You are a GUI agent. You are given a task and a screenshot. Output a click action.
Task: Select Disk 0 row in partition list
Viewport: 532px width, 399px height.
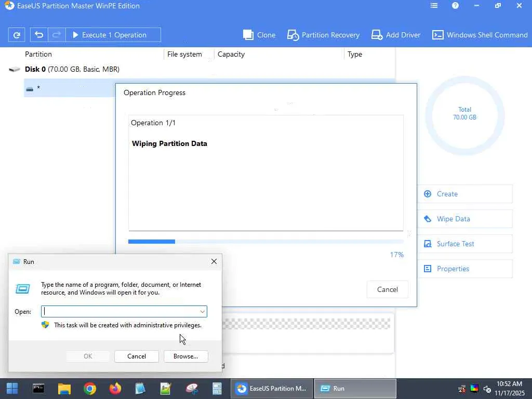(x=202, y=69)
